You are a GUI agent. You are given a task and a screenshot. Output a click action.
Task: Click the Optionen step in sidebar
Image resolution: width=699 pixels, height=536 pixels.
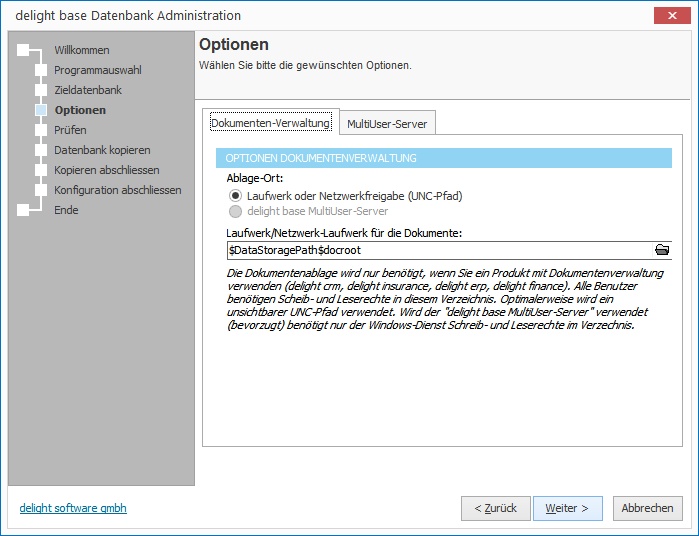click(80, 110)
